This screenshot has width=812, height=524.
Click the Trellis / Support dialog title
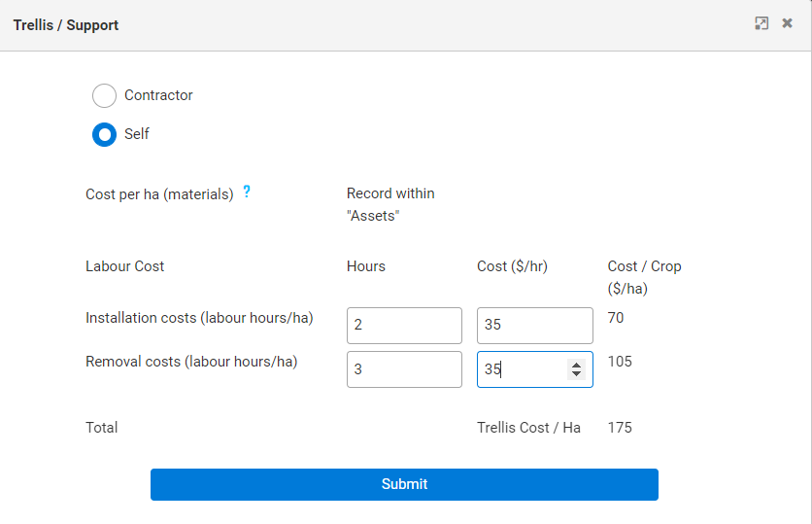66,24
